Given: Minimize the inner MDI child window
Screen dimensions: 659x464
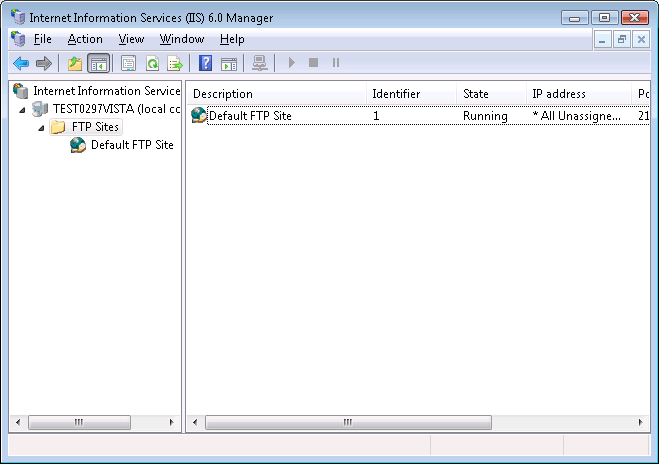Looking at the screenshot, I should (603, 40).
